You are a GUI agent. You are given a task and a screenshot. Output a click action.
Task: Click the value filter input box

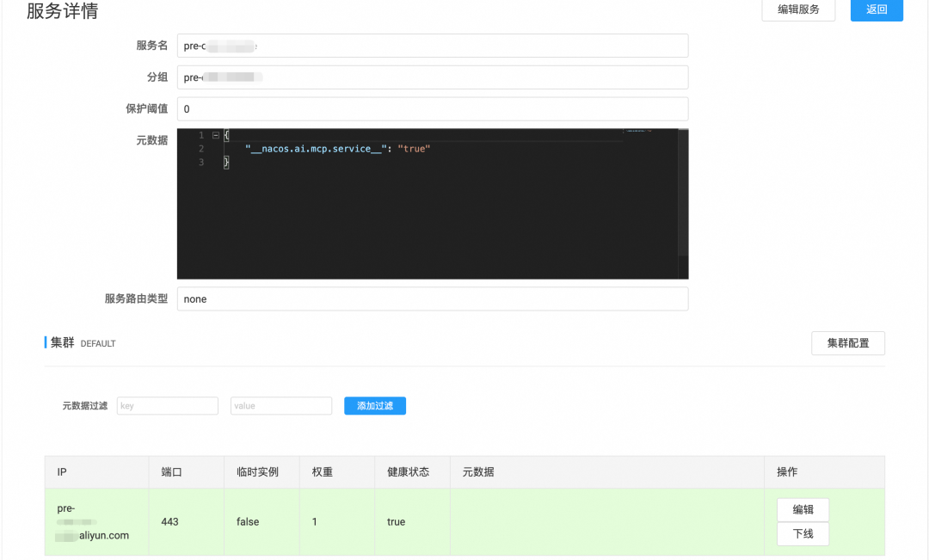pyautogui.click(x=281, y=405)
